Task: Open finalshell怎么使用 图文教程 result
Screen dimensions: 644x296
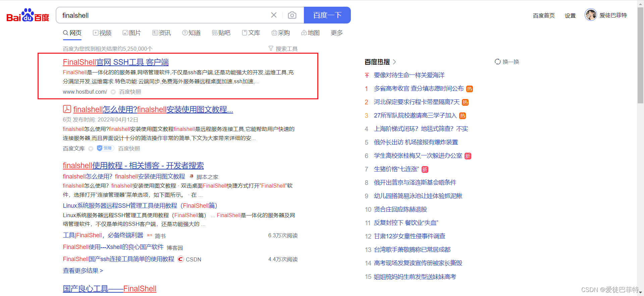Action: pyautogui.click(x=153, y=109)
